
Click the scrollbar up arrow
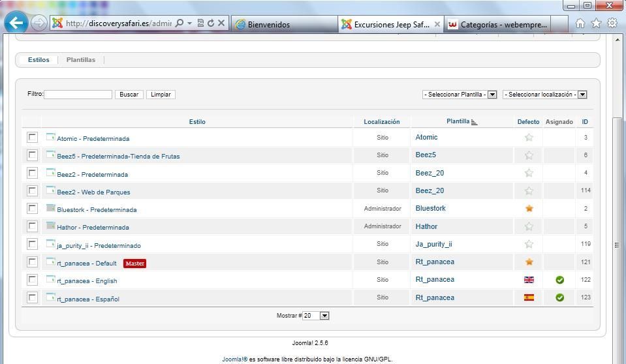click(618, 40)
